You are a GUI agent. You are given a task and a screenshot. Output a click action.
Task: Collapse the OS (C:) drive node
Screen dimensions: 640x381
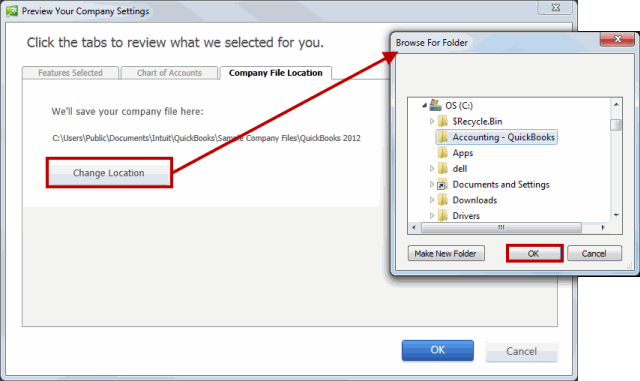(424, 105)
